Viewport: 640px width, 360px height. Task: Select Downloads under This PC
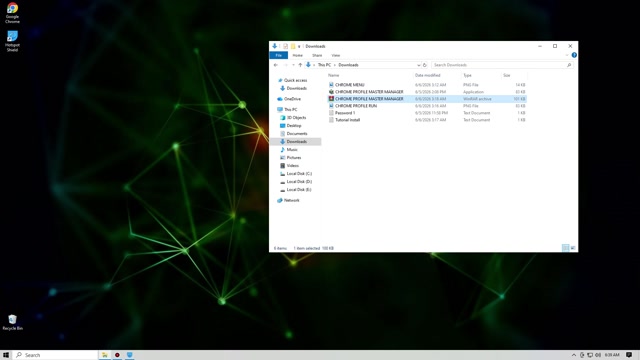coord(296,142)
